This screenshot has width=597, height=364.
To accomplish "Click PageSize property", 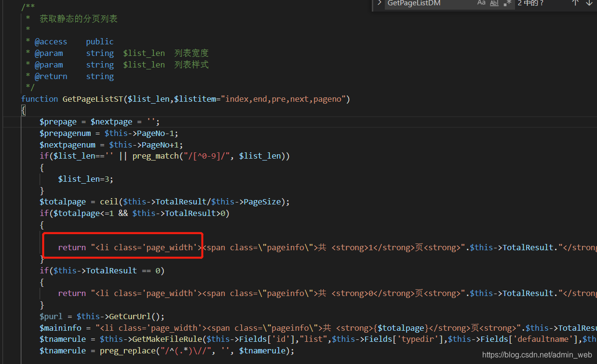I will 262,202.
